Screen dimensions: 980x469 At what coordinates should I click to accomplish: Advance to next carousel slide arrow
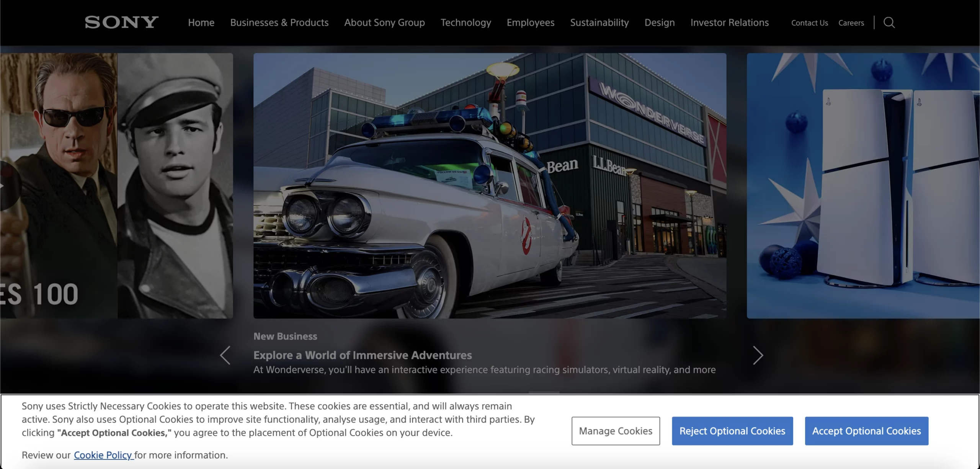pyautogui.click(x=758, y=355)
